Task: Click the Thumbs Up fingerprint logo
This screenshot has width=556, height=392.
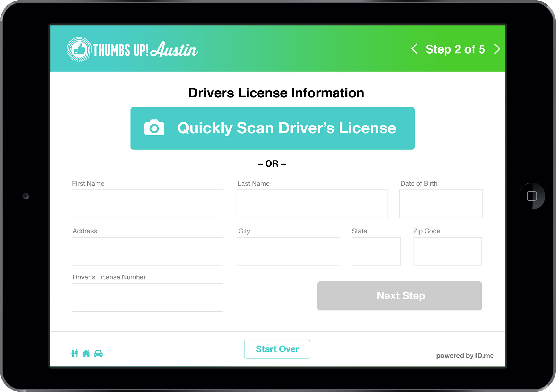Action: click(79, 49)
